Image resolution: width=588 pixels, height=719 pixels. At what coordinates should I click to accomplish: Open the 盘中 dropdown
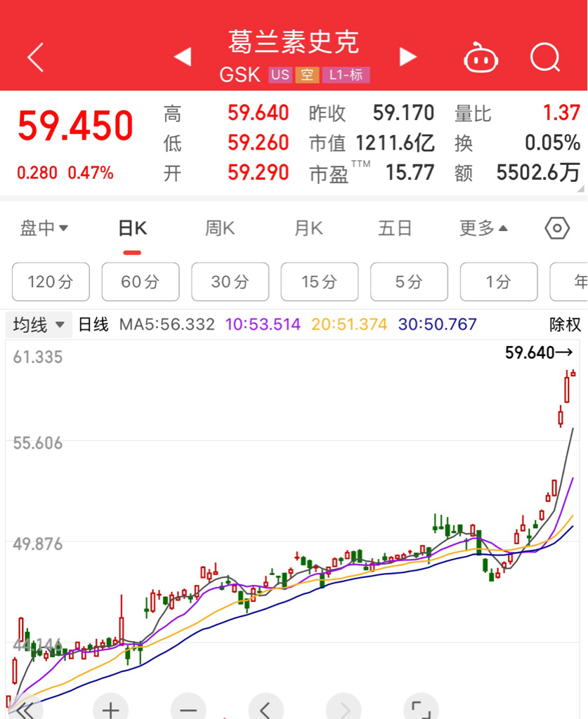coord(44,228)
